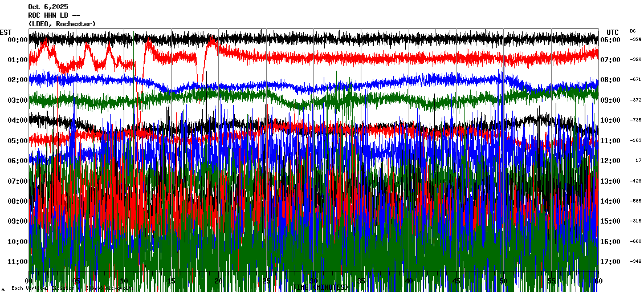Click the 10:00 UTC time label

coord(610,120)
